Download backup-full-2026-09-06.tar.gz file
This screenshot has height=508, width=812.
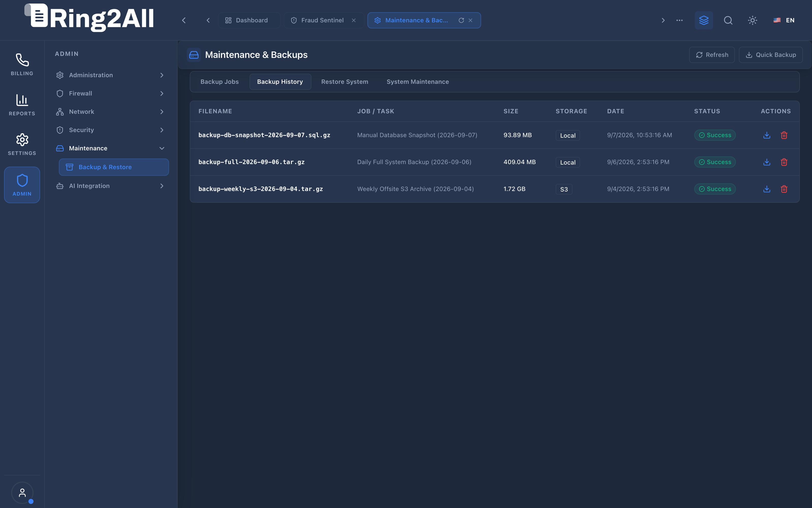pos(767,162)
